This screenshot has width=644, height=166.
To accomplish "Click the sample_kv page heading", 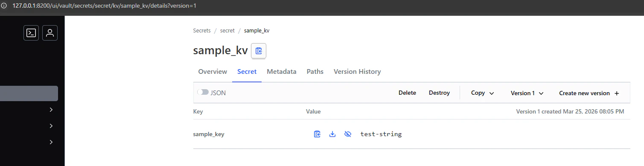I will [x=220, y=50].
